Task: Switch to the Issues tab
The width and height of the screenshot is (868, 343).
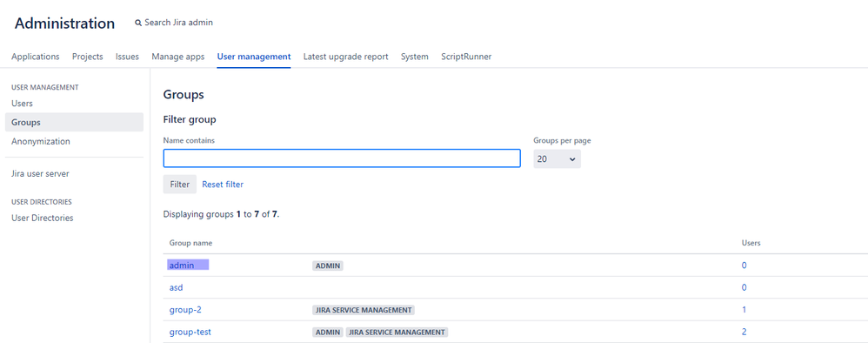Action: [x=127, y=57]
